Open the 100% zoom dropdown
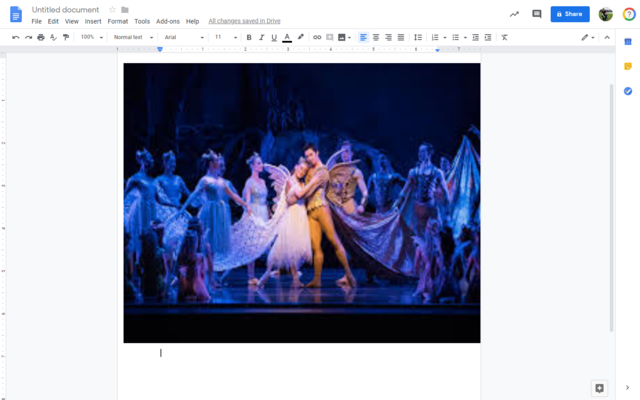The width and height of the screenshot is (640, 400). point(91,37)
